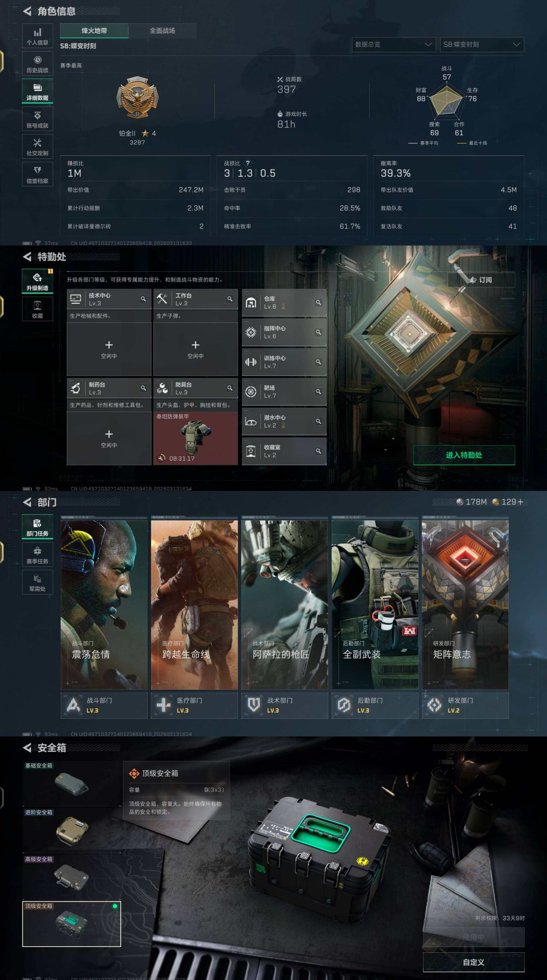Screen dimensions: 547x980
Task: Open the 账号成就 sidebar icon
Action: pyautogui.click(x=37, y=119)
